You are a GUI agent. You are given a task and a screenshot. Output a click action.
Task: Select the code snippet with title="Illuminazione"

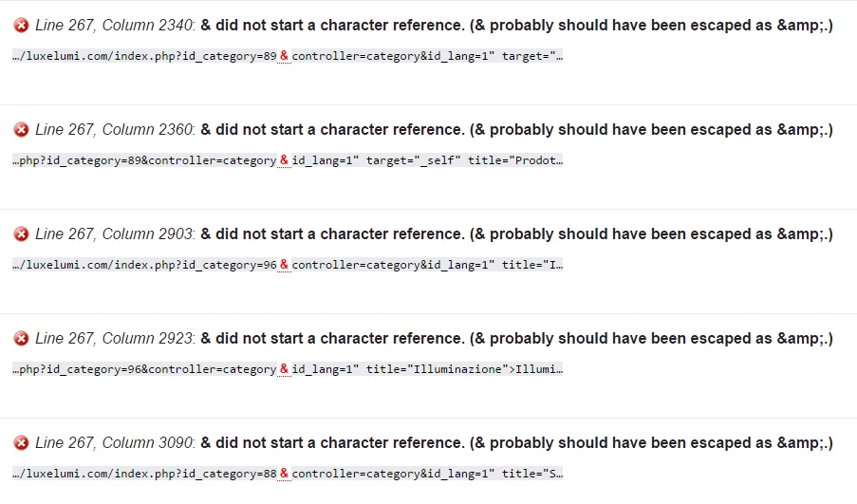tap(288, 369)
